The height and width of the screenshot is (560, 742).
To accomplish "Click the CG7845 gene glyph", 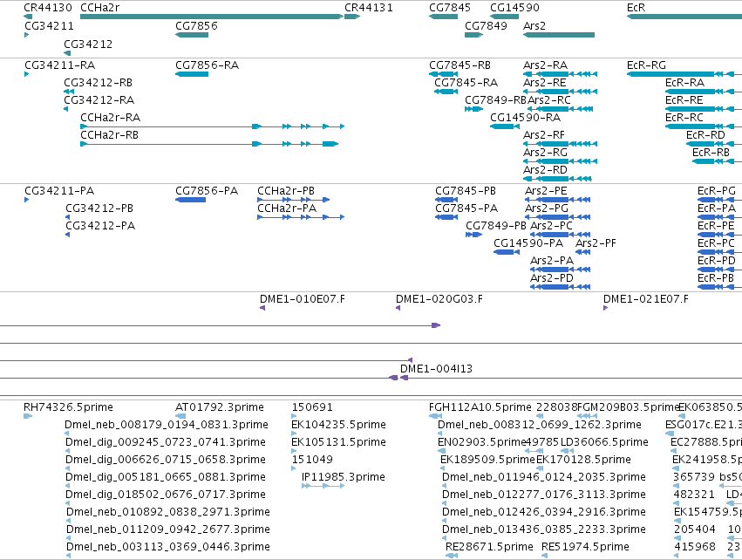I will 444,17.
